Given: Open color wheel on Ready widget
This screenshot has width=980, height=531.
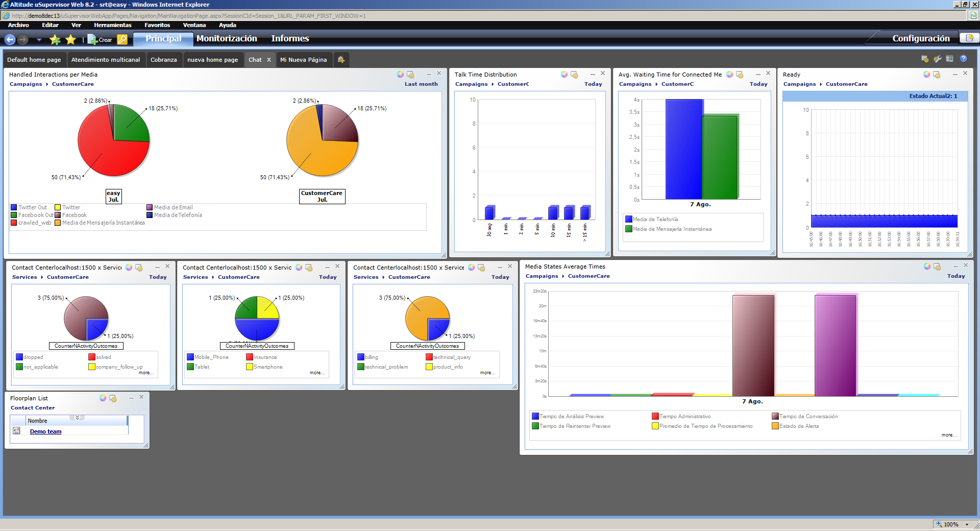Looking at the screenshot, I should pyautogui.click(x=926, y=75).
